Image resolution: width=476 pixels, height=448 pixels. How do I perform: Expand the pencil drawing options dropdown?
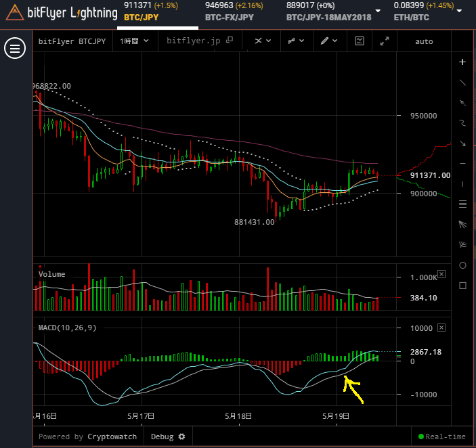point(329,41)
